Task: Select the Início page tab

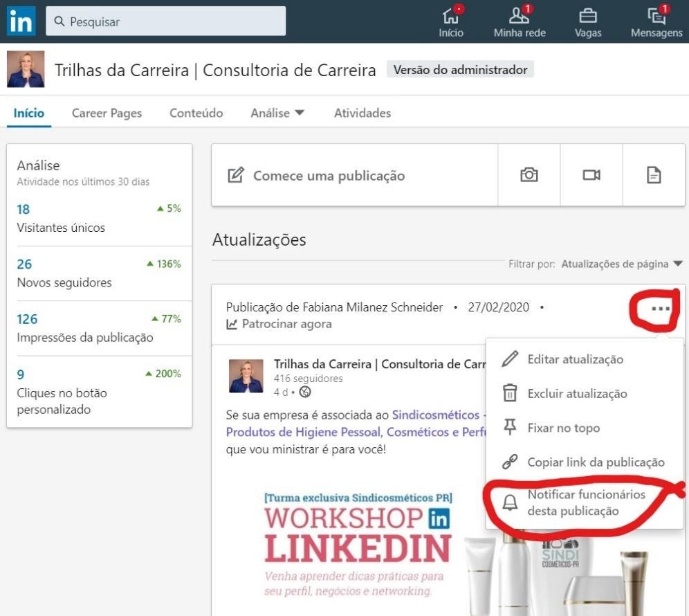Action: pos(28,113)
